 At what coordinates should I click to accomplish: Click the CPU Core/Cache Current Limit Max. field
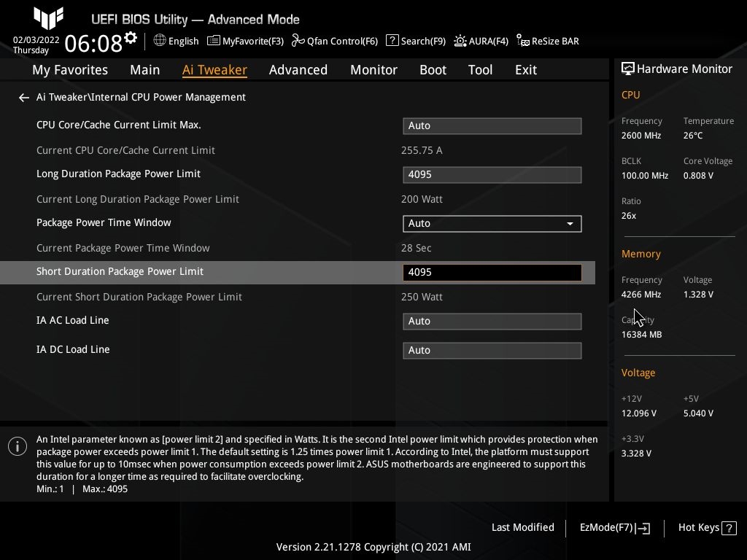pyautogui.click(x=492, y=126)
